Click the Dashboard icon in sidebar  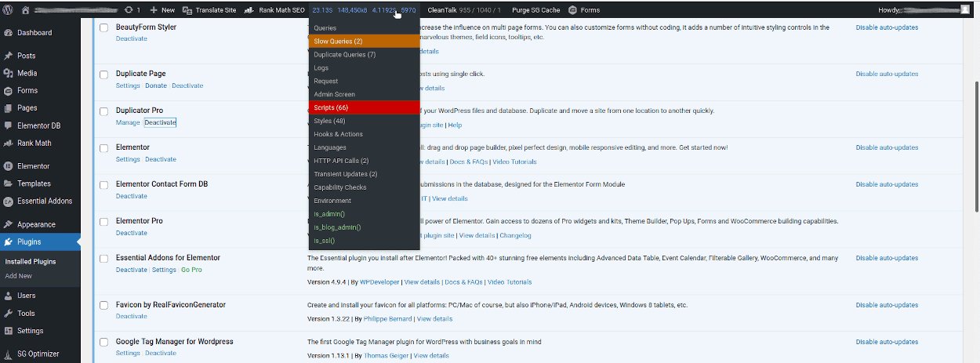point(8,33)
